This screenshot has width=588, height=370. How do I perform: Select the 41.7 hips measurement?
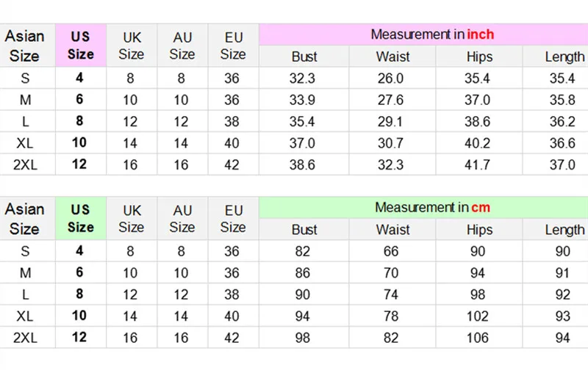click(478, 164)
